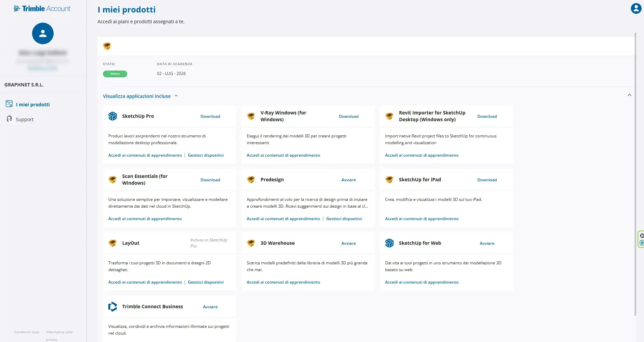Click the Attivo status badge
644x342 pixels.
coord(115,74)
